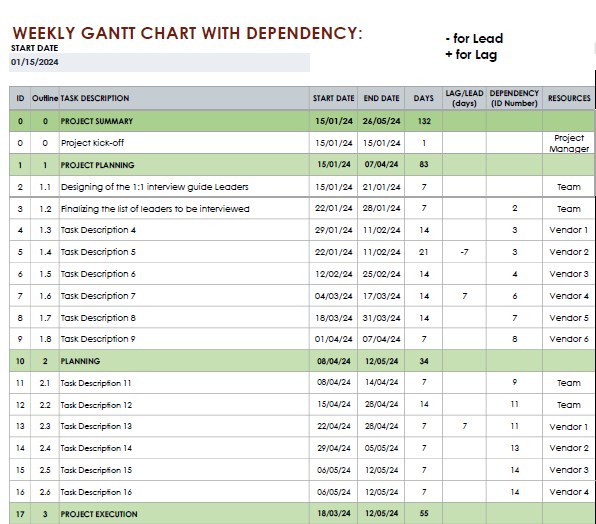
Task: Select the PLANNING section row label
Action: click(80, 361)
